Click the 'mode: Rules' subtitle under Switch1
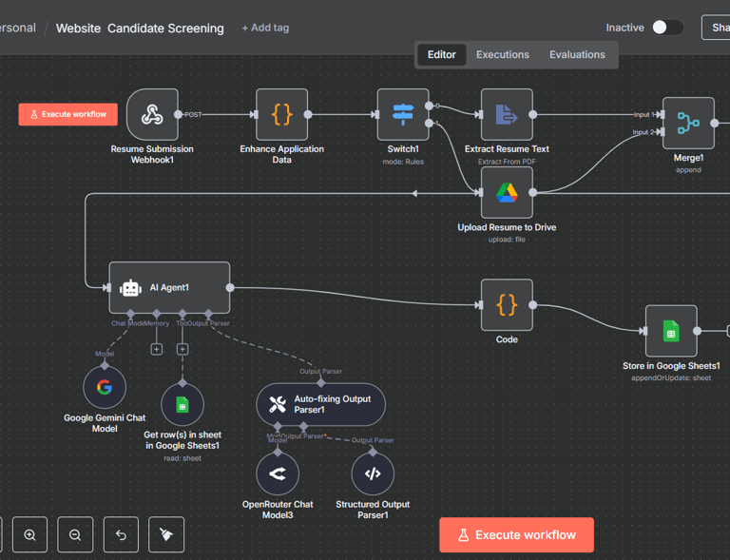Image resolution: width=730 pixels, height=560 pixels. pyautogui.click(x=403, y=162)
